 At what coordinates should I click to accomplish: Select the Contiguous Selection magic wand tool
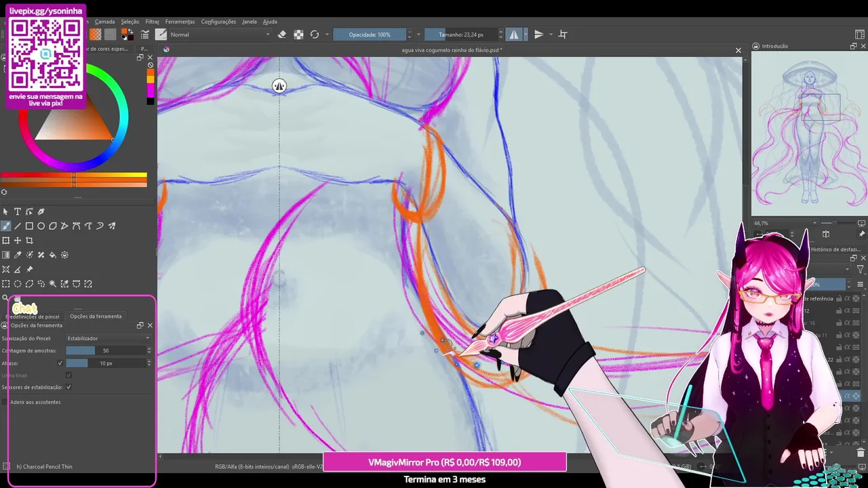53,284
